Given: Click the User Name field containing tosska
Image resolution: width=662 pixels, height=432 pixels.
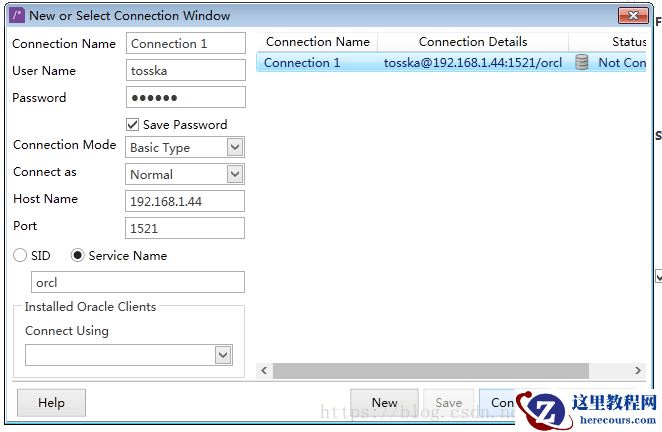Looking at the screenshot, I should [x=186, y=70].
